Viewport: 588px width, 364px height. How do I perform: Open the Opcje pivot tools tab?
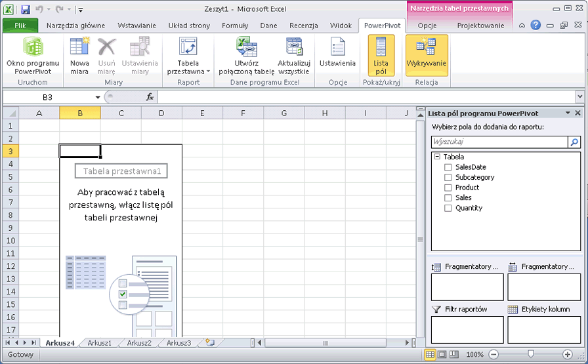pos(427,26)
